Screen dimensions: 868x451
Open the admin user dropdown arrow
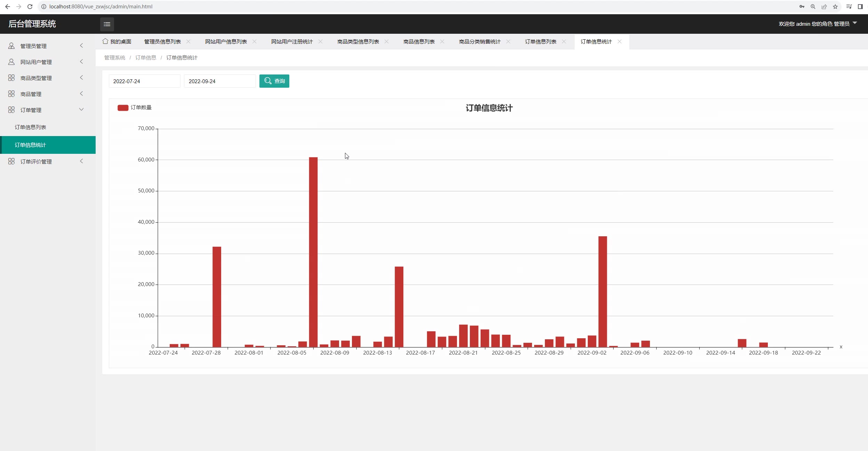click(855, 23)
